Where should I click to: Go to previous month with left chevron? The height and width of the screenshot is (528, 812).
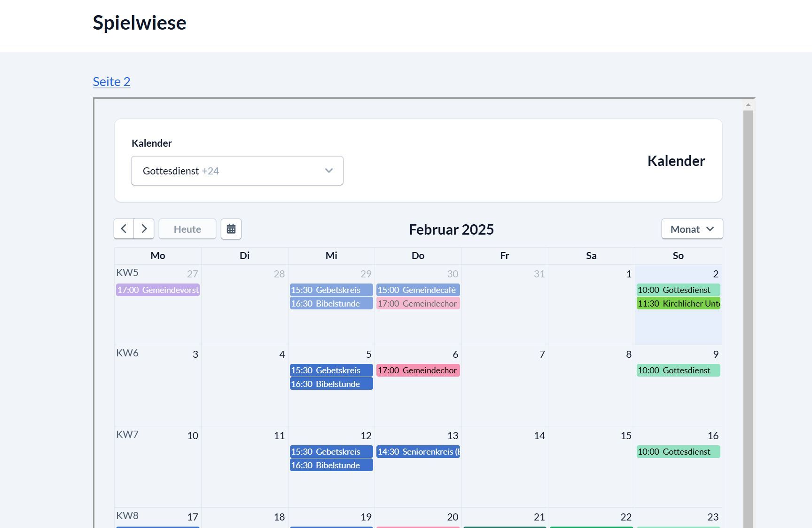pyautogui.click(x=124, y=229)
